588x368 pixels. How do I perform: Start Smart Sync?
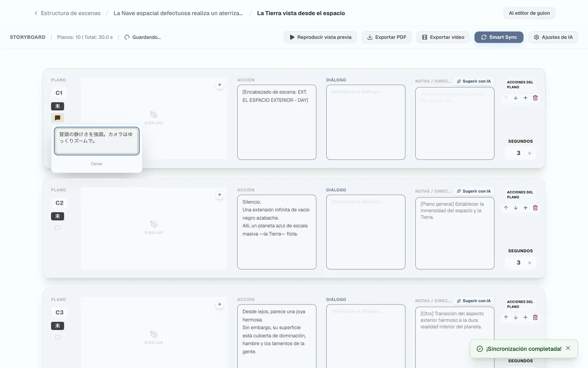[499, 37]
